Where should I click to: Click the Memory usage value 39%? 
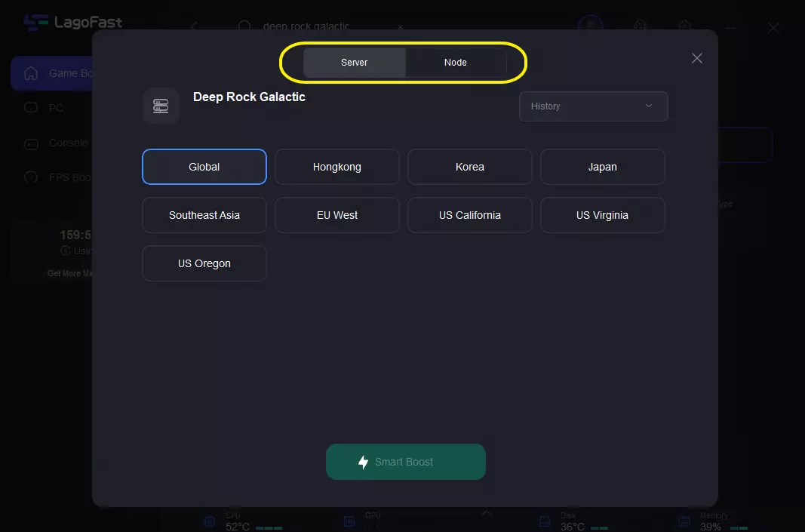711,527
